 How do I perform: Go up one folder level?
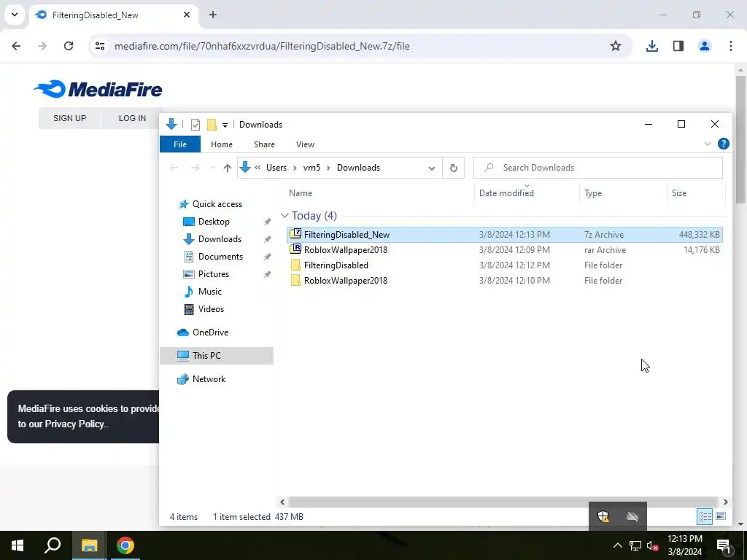[228, 168]
